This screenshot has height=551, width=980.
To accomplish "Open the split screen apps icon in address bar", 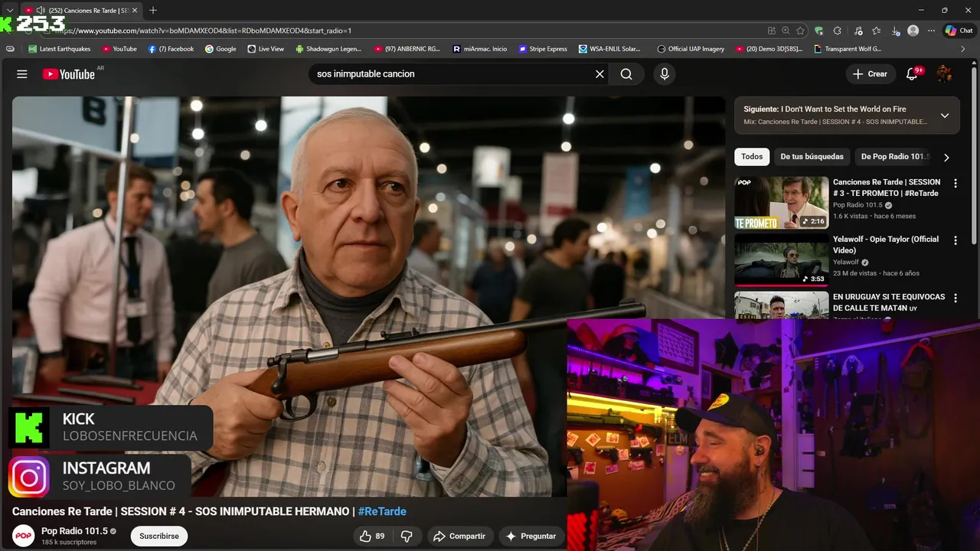I will pyautogui.click(x=771, y=31).
